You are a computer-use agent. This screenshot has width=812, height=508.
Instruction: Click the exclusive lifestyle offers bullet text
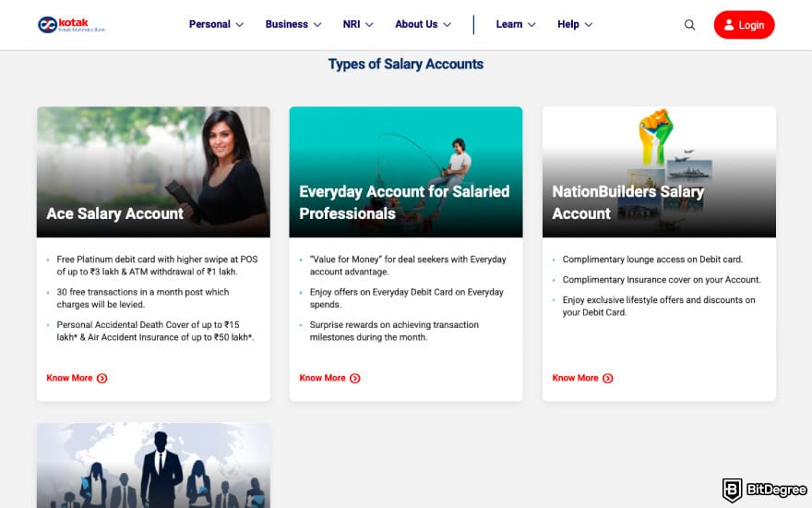click(659, 306)
